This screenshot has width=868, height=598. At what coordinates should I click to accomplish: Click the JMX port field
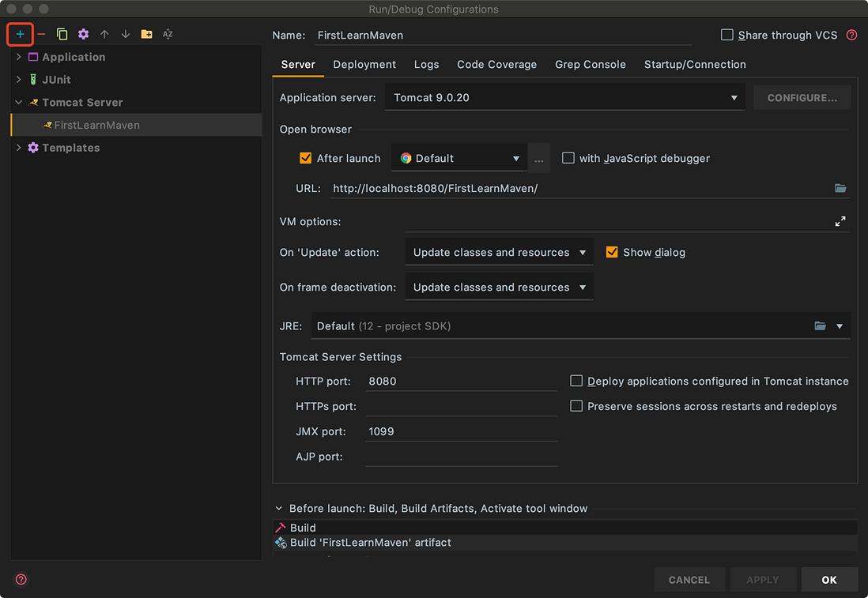461,431
